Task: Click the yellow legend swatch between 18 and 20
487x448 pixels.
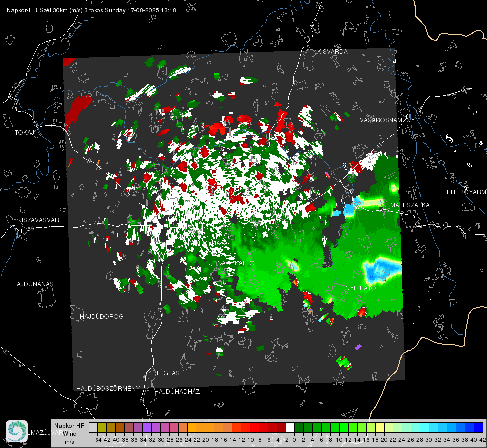Action: [380, 427]
